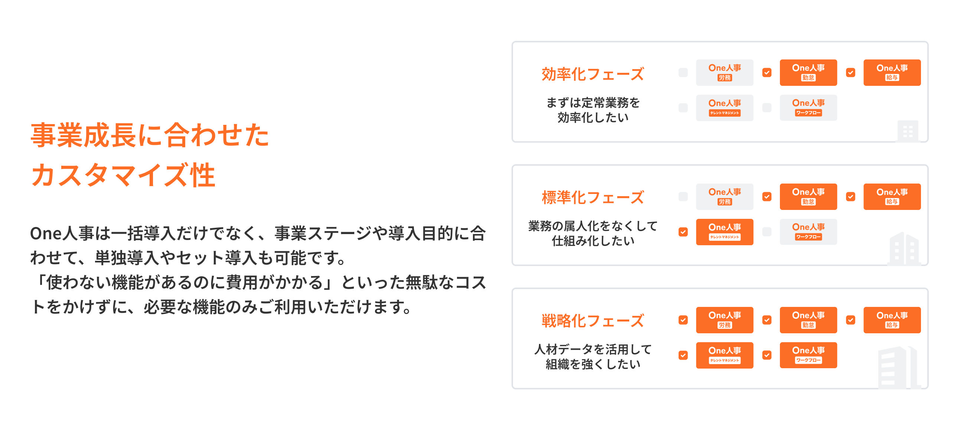Click the One人事 タレントマネジメント badge in 標準化フェーズ
The width and height of the screenshot is (980, 431).
pos(724,231)
